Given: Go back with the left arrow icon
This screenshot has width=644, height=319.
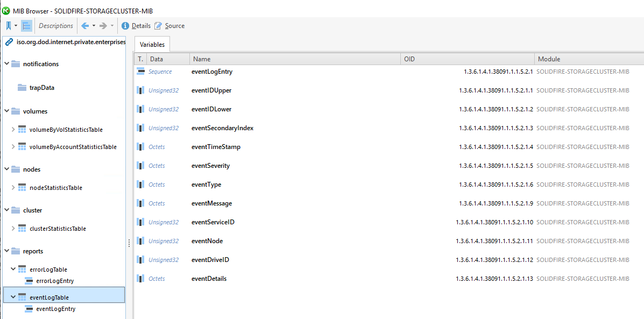Looking at the screenshot, I should pos(85,26).
